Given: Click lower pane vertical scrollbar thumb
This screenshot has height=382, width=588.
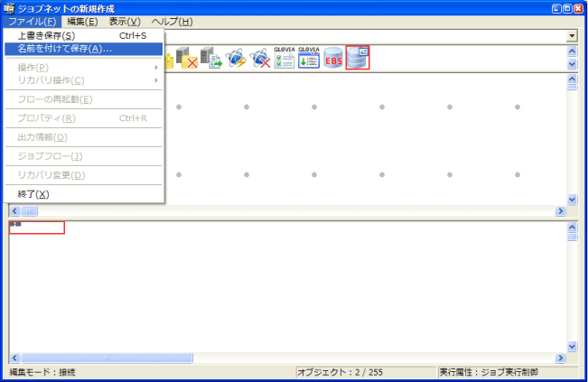Looking at the screenshot, I should click(572, 238).
